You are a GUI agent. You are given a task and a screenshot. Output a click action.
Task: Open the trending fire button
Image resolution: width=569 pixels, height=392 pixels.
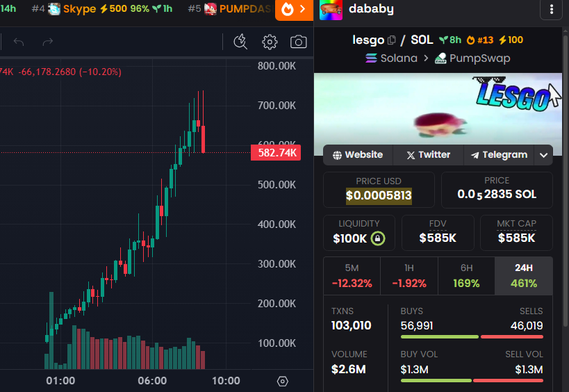[x=294, y=10]
